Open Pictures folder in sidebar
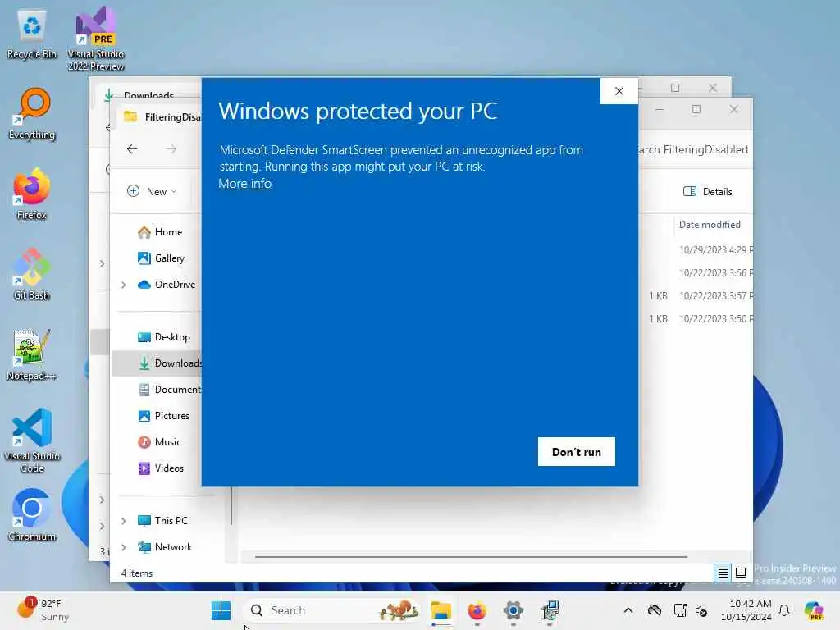This screenshot has width=840, height=630. pos(163,416)
